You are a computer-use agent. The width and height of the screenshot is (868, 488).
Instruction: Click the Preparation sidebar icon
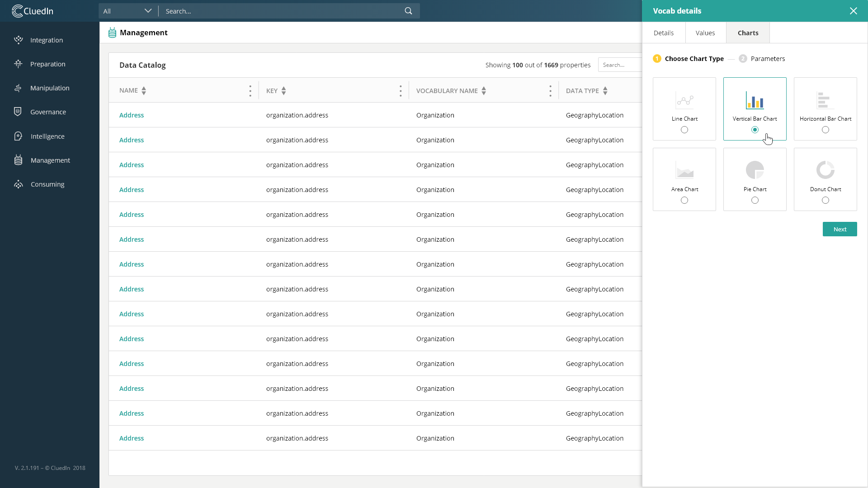click(18, 64)
